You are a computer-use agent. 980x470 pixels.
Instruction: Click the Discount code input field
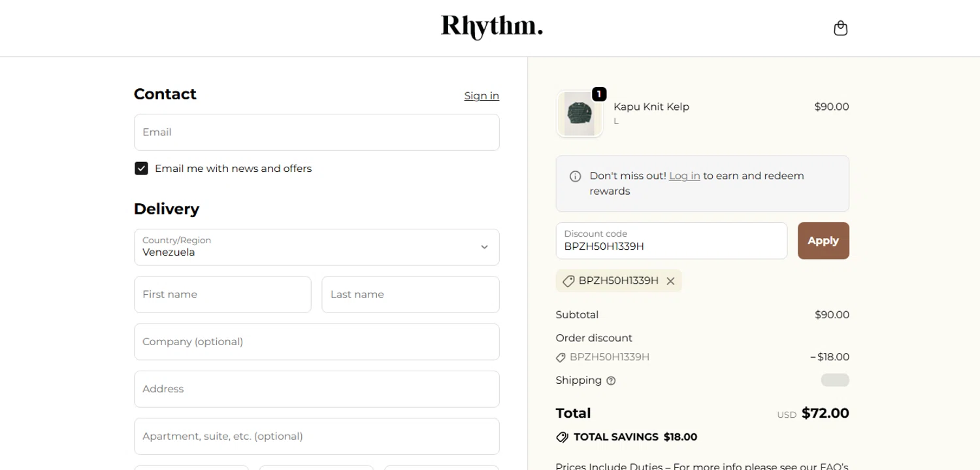point(672,241)
